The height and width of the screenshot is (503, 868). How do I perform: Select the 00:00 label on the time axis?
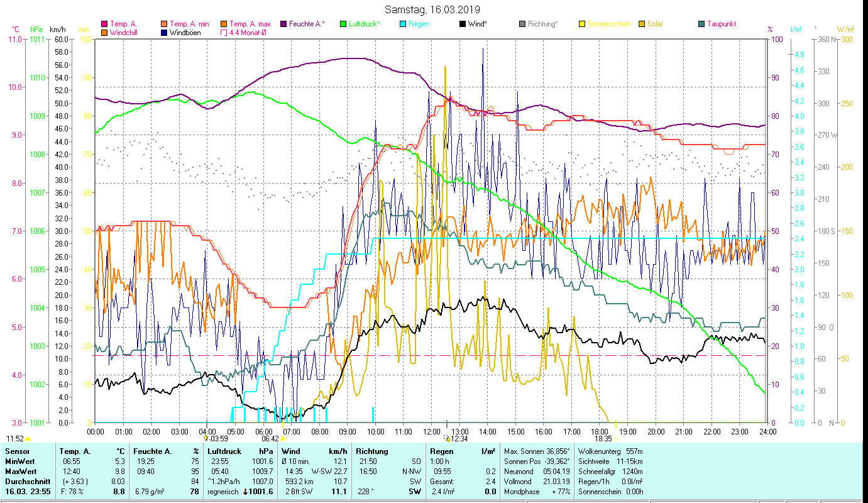tap(96, 431)
